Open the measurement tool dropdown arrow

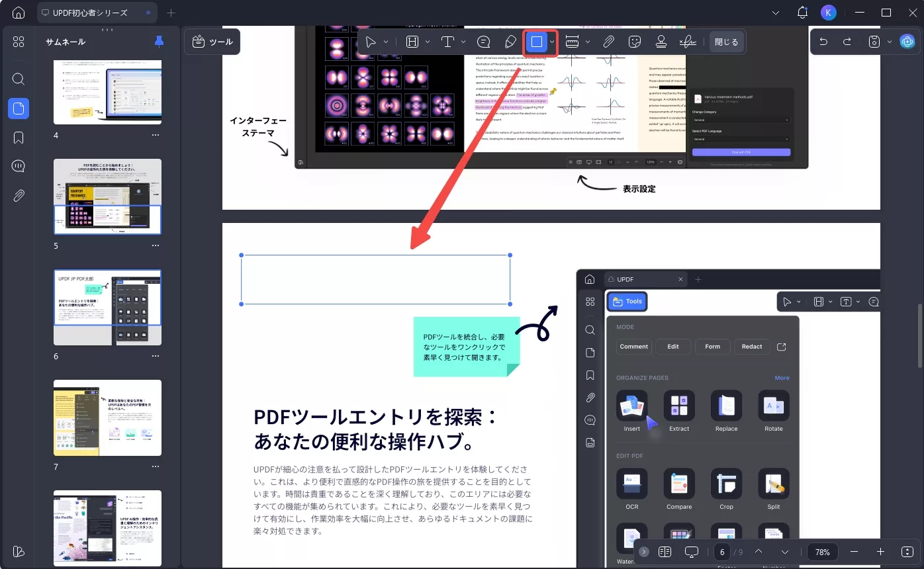point(588,42)
